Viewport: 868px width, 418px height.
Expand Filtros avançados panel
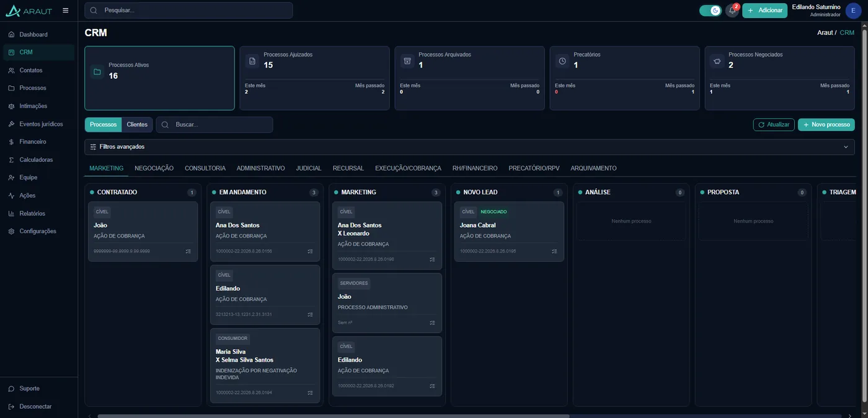469,147
